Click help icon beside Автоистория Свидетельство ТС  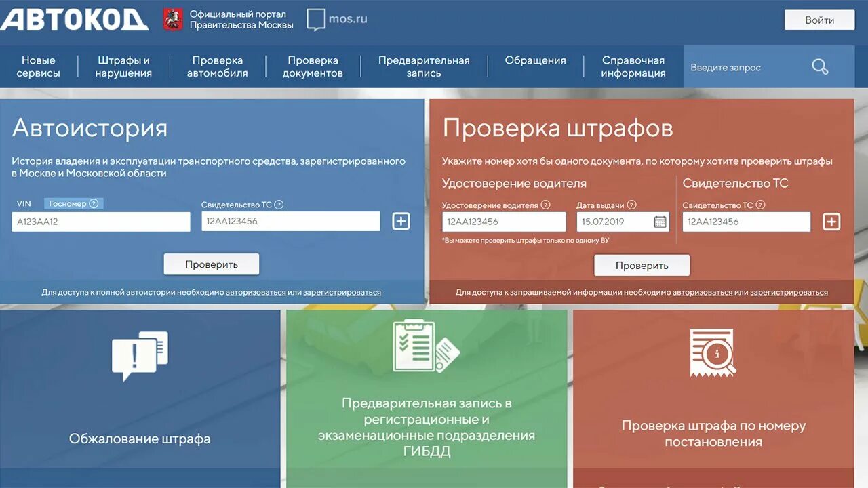click(279, 205)
